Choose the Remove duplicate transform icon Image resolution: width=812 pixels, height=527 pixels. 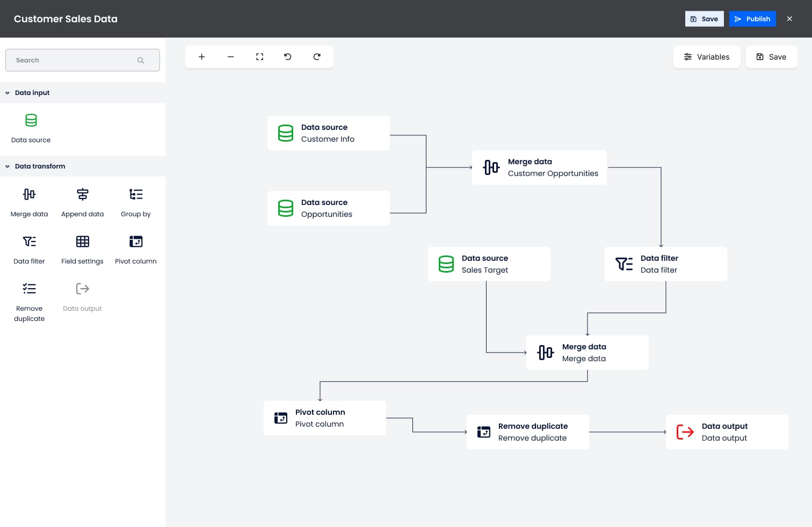coord(29,289)
